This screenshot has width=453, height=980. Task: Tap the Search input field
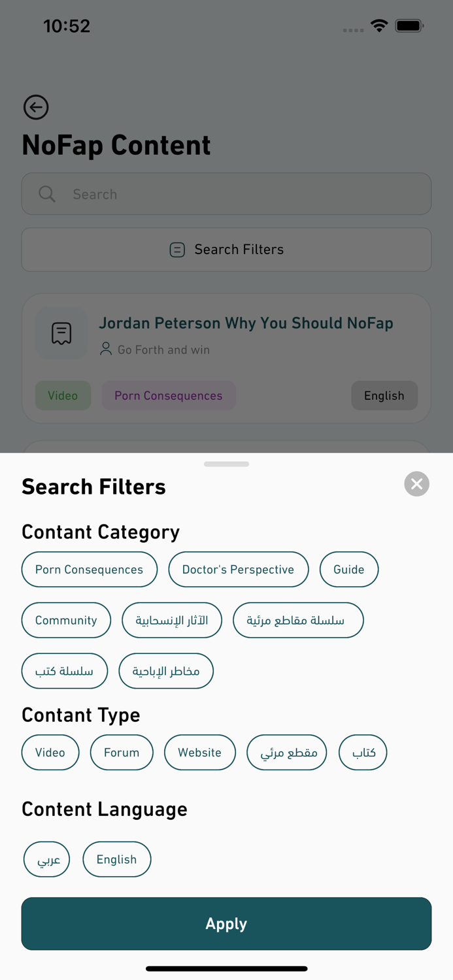coord(226,193)
